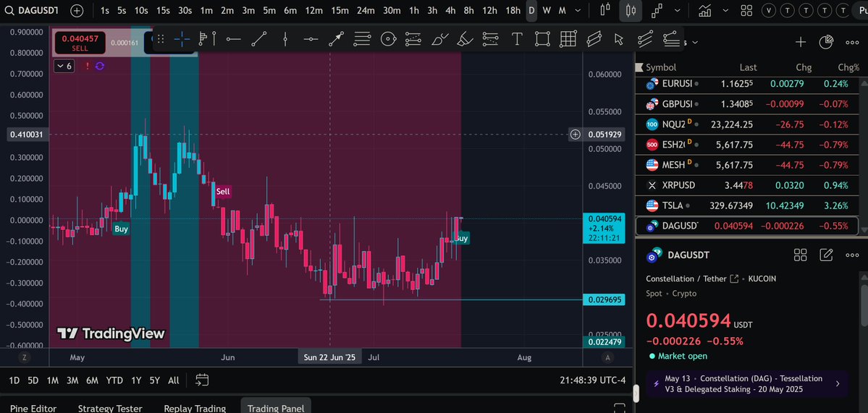Collapse the indicator legend showing 6

pos(64,66)
